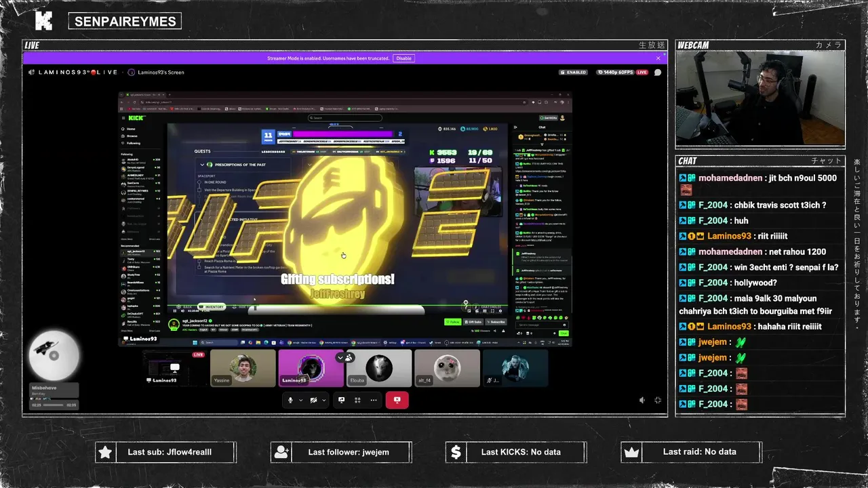Collapse Kick chat panel arrow icon
The image size is (868, 488).
coord(515,127)
